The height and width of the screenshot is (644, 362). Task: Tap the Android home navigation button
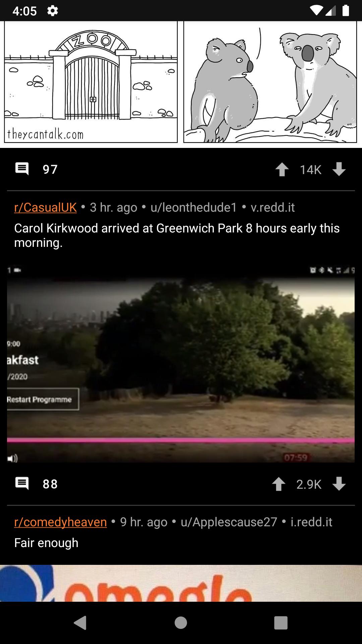(x=181, y=623)
